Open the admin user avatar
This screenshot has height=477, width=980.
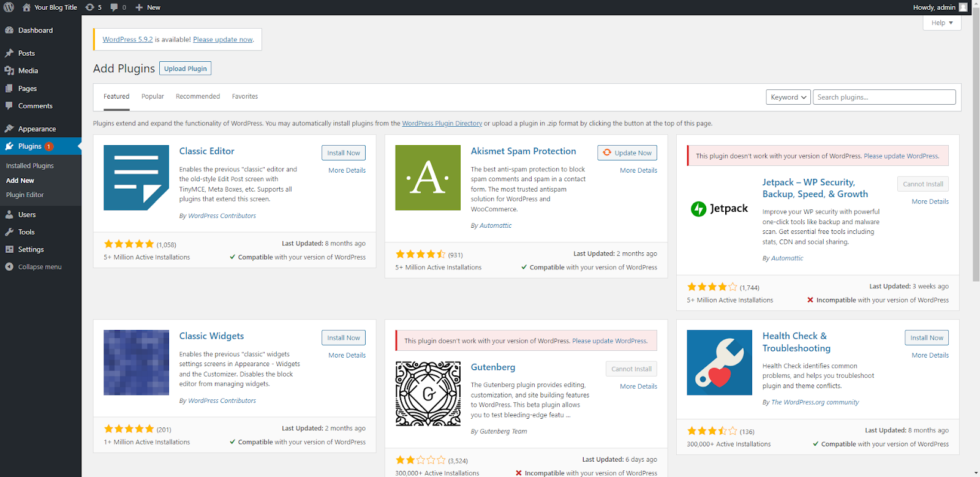(x=963, y=7)
